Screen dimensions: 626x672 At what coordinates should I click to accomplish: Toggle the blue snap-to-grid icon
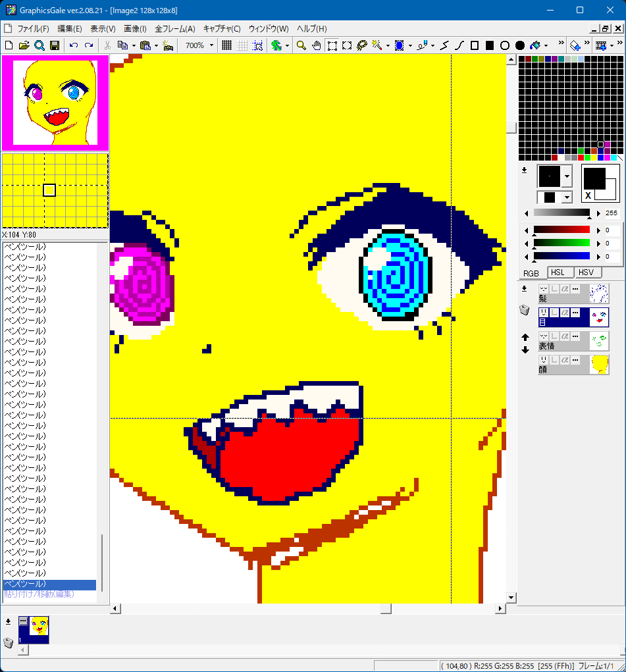(257, 45)
